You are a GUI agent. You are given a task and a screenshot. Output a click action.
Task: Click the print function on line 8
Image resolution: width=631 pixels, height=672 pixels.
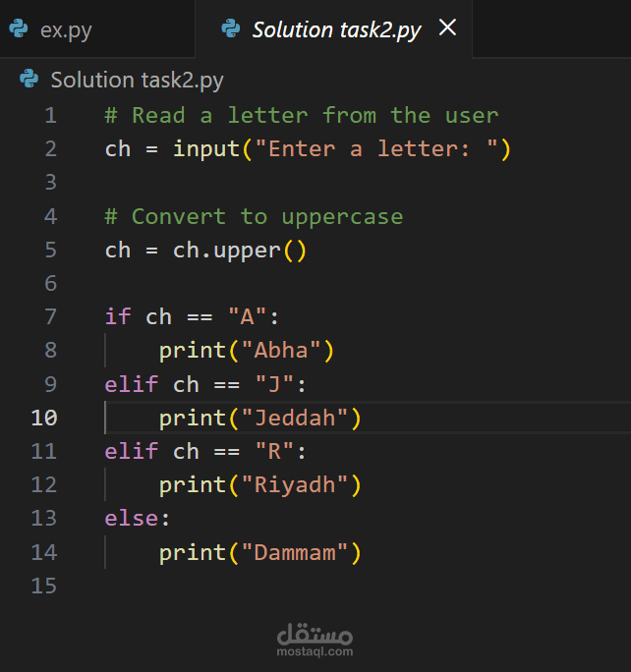[193, 351]
